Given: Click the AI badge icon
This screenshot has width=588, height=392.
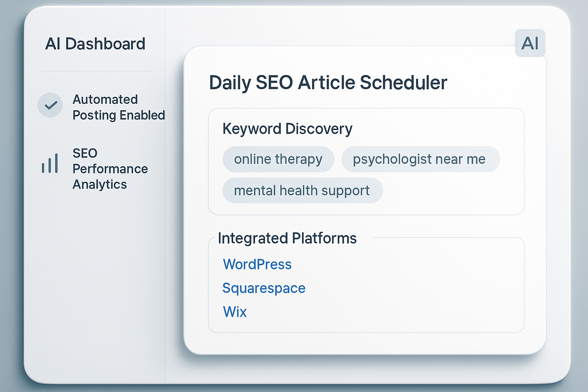Looking at the screenshot, I should 530,43.
